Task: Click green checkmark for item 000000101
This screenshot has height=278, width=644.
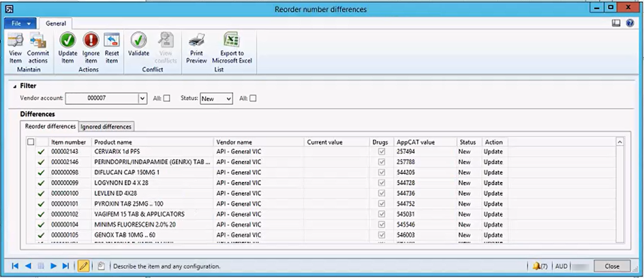Action: 41,204
